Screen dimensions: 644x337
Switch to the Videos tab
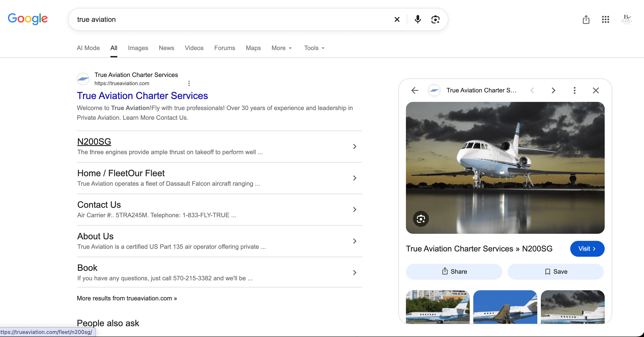tap(194, 48)
